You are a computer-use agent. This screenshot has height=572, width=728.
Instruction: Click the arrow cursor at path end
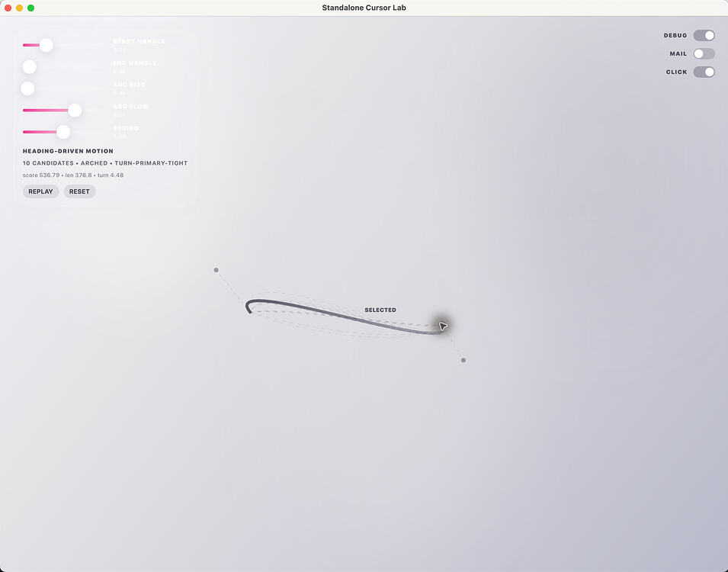point(442,326)
